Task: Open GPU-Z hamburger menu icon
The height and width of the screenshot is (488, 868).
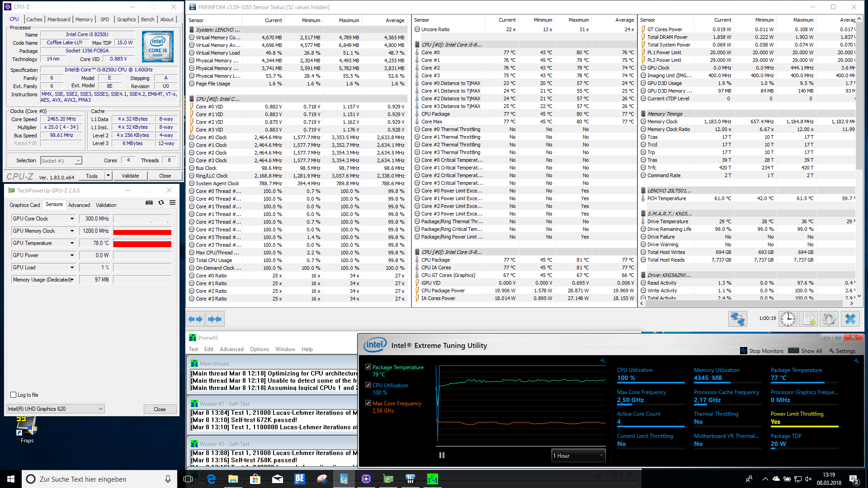Action: (172, 203)
